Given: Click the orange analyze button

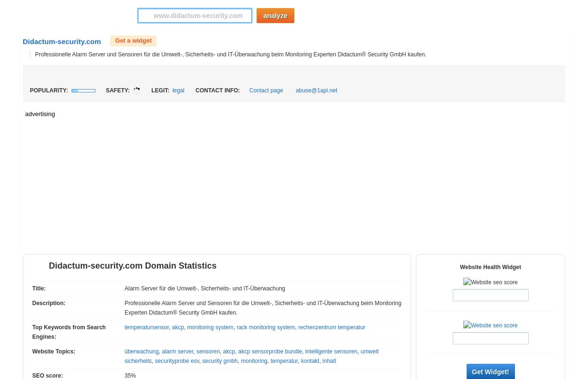Looking at the screenshot, I should tap(276, 16).
